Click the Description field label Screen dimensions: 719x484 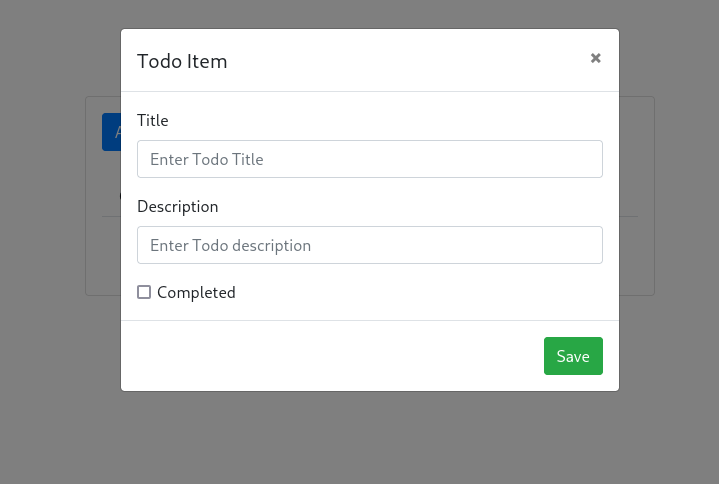click(177, 207)
